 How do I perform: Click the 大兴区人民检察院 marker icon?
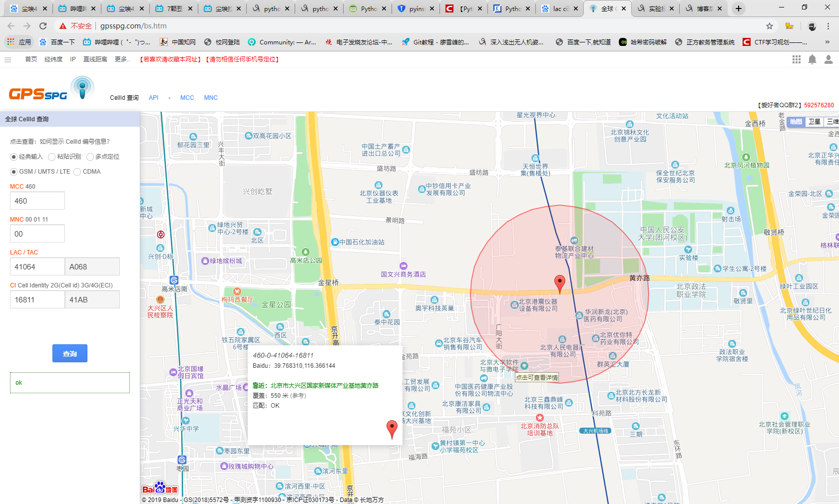point(160,299)
